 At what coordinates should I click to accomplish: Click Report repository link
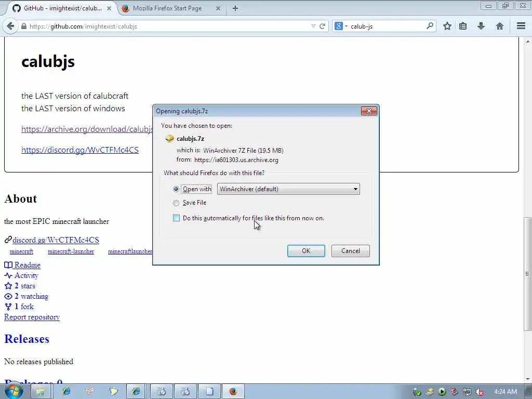(32, 317)
